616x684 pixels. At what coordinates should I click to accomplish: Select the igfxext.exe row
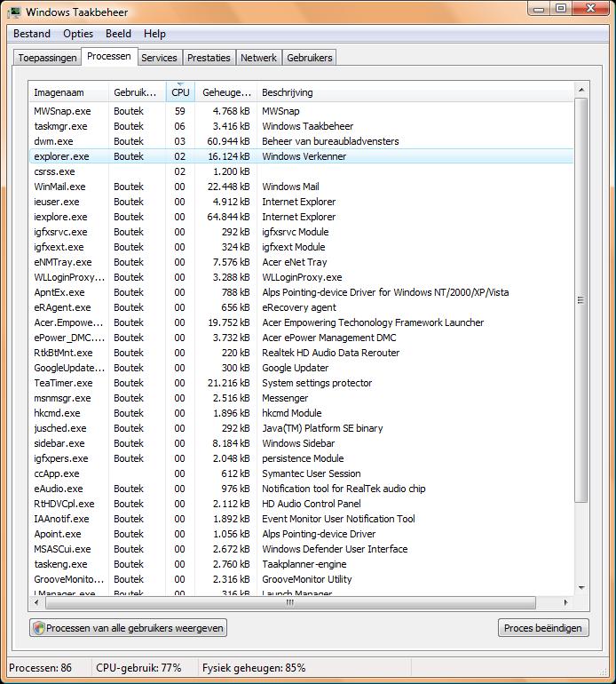point(301,247)
